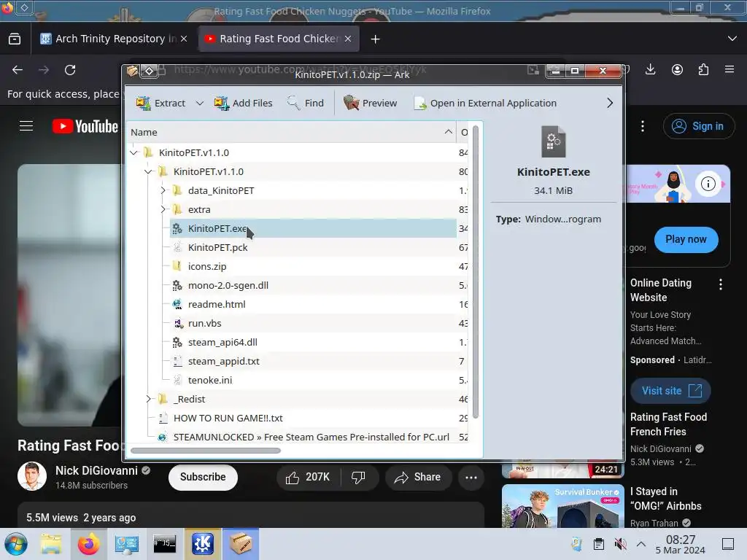
Task: Expand the extra folder
Action: [163, 209]
